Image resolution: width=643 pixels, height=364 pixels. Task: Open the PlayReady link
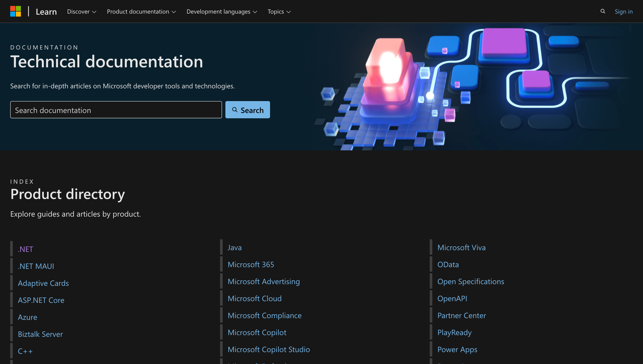tap(454, 333)
